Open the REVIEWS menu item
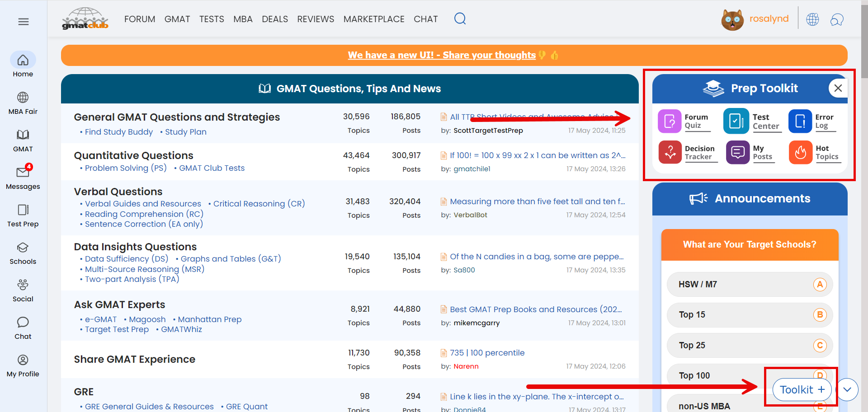This screenshot has width=868, height=412. 316,19
